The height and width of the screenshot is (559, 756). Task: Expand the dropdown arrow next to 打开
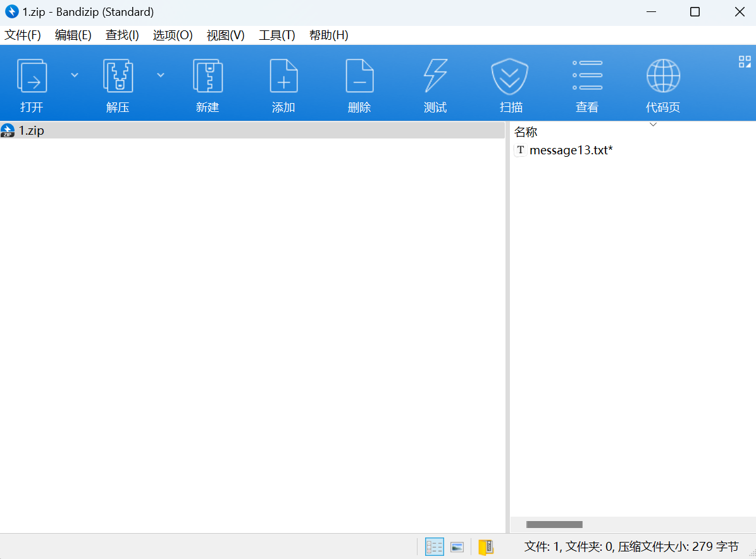tap(75, 75)
